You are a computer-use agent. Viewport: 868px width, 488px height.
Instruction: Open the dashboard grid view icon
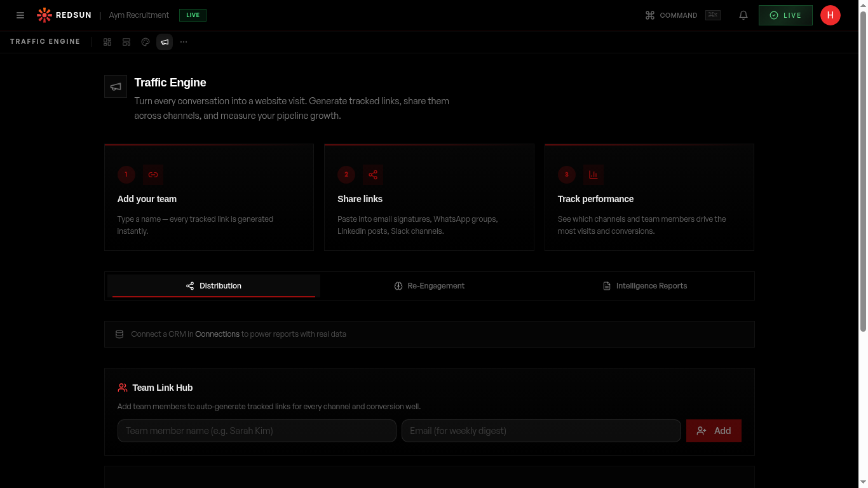click(107, 42)
